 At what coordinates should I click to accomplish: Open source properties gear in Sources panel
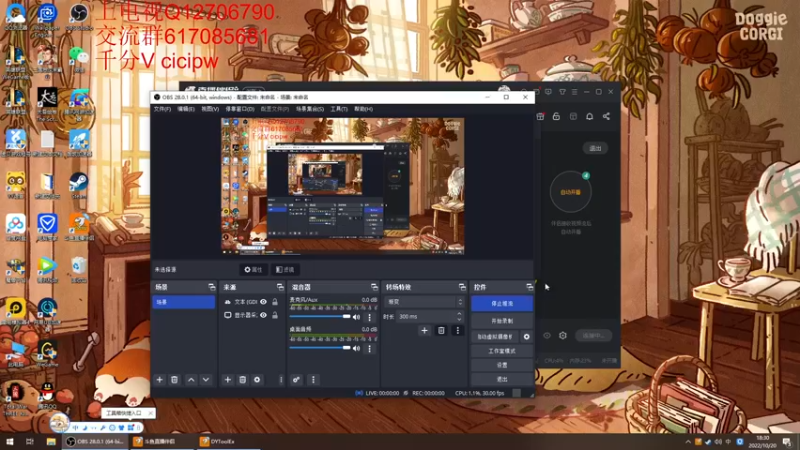coord(257,380)
